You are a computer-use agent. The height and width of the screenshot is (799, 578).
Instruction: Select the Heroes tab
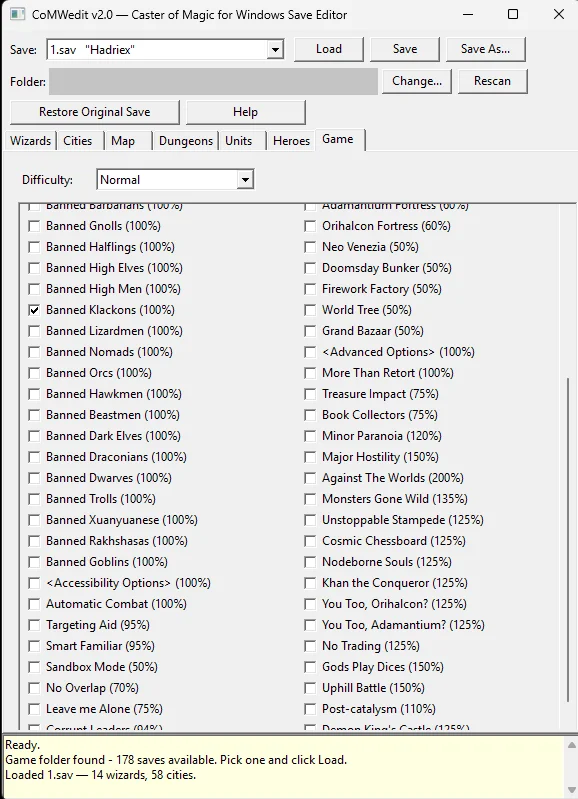pos(291,141)
